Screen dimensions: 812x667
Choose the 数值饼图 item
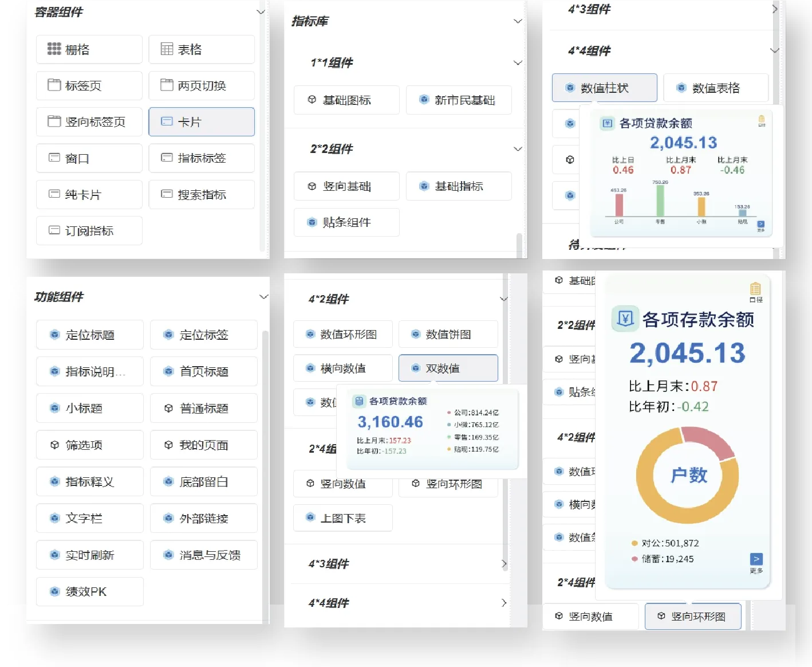coord(448,334)
